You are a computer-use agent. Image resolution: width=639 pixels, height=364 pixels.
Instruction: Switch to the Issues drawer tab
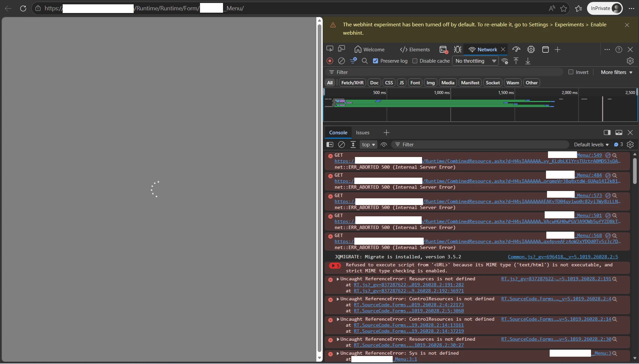(362, 133)
